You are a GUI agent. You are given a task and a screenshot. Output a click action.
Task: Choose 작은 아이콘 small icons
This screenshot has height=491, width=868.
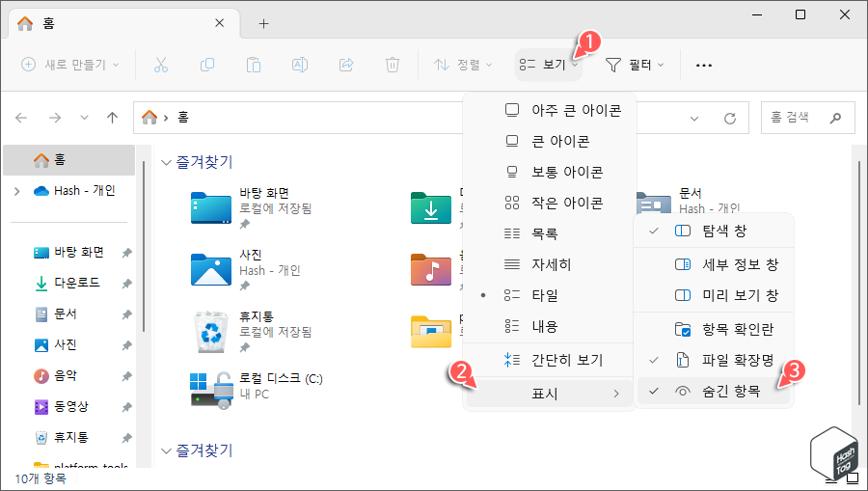[x=549, y=204]
